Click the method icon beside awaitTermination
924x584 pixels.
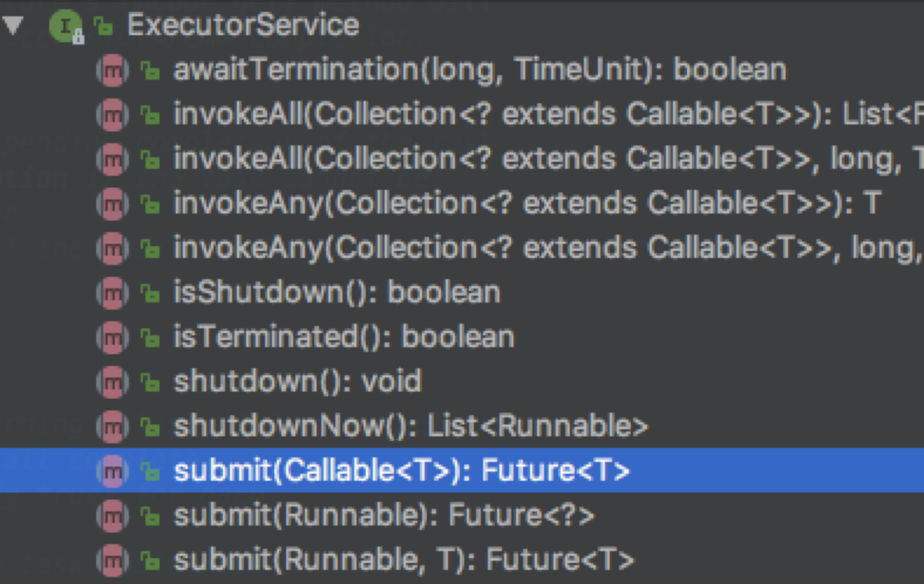point(113,71)
